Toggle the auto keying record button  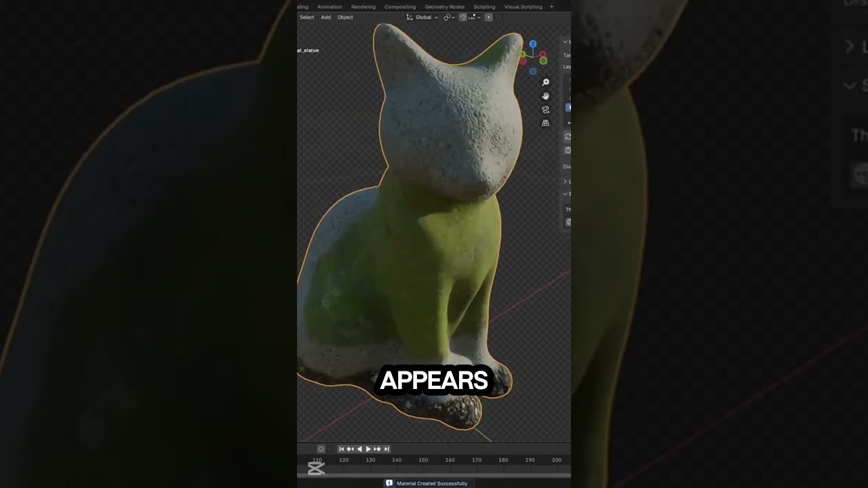click(x=321, y=449)
